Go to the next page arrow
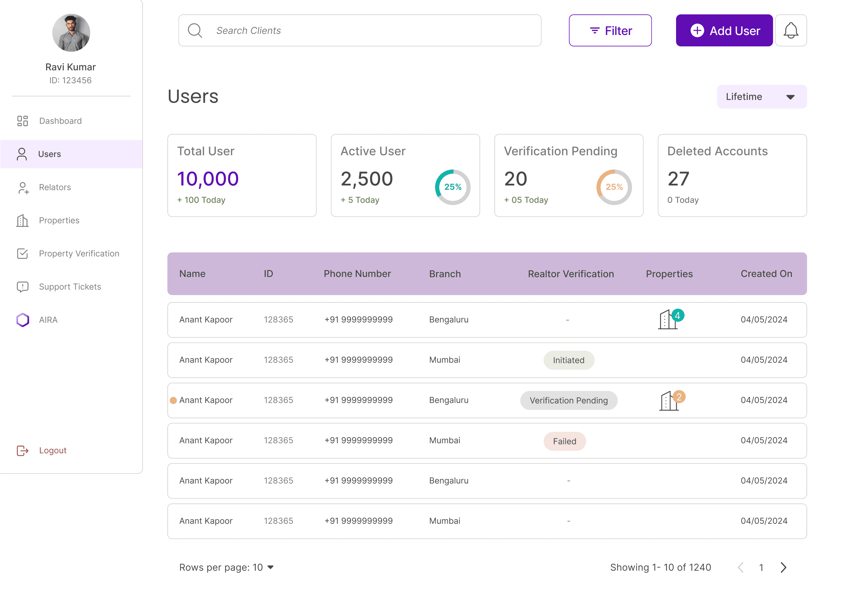 783,567
